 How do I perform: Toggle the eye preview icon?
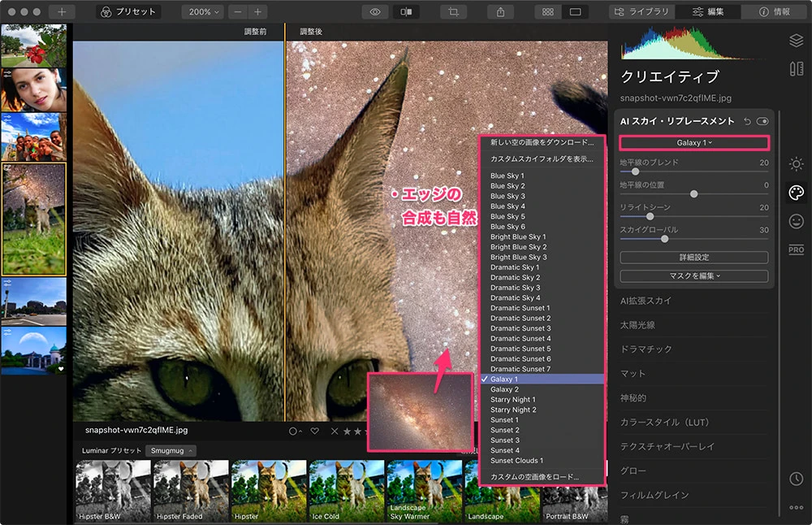[375, 11]
